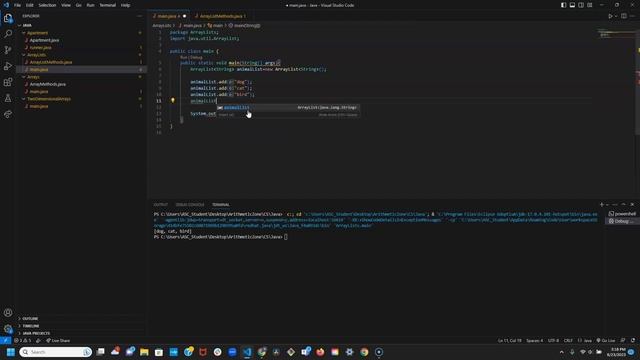
Task: Open the Extensions view
Action: click(x=8, y=82)
